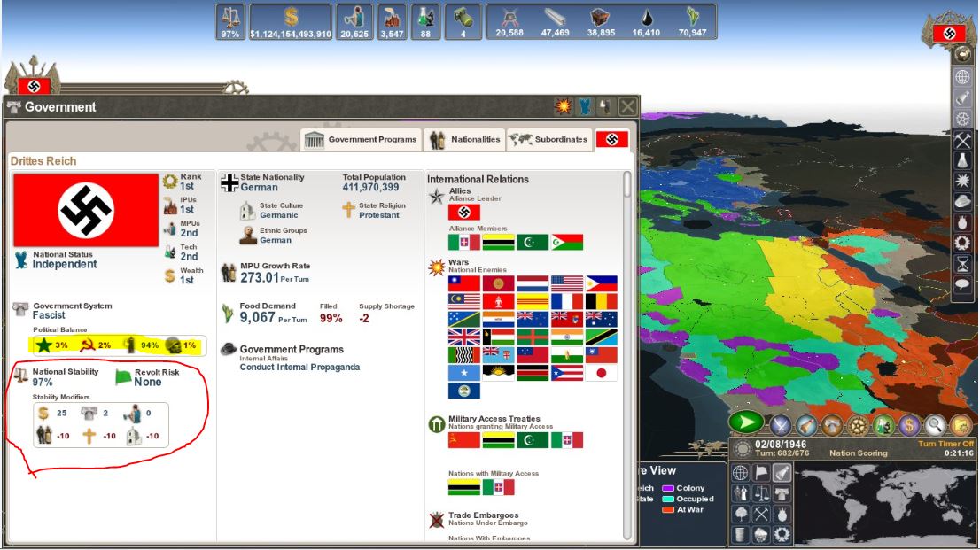Open the research flask and microscope panel
This screenshot has width=980, height=550.
coord(883,425)
